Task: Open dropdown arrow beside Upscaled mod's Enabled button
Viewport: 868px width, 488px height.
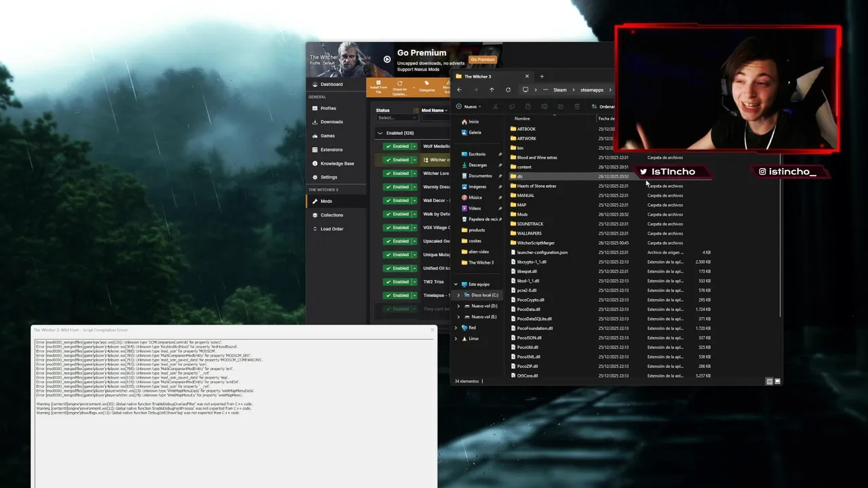Action: coord(414,241)
